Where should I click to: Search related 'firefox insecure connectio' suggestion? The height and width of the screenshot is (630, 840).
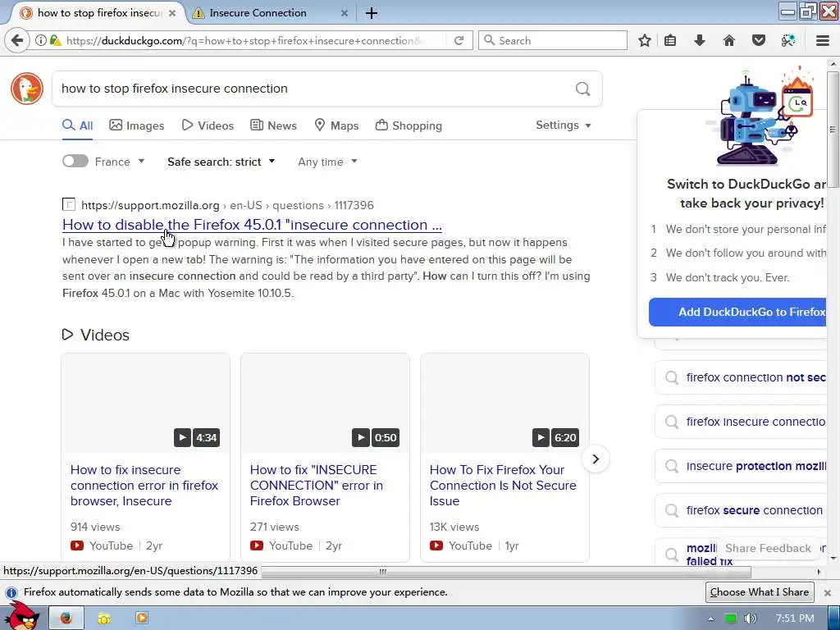point(742,422)
